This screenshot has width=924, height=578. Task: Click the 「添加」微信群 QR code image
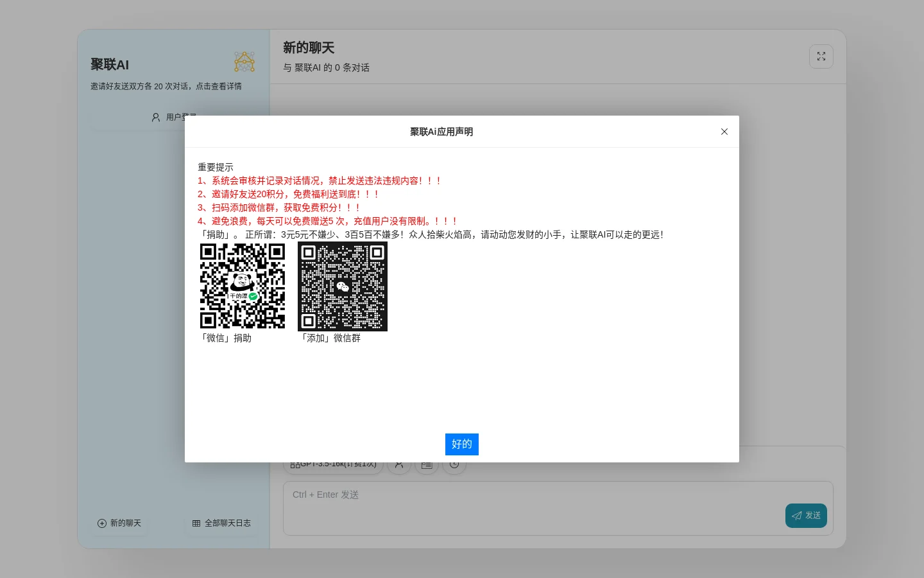pyautogui.click(x=343, y=286)
